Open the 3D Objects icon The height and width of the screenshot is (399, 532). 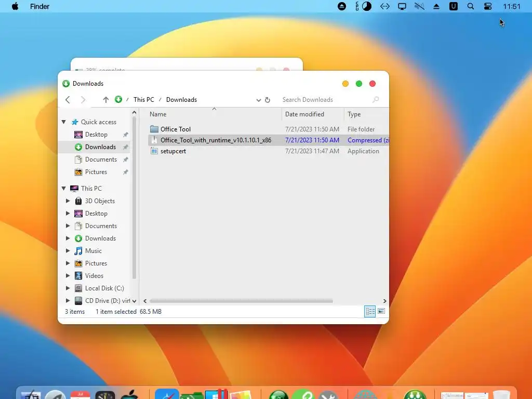click(78, 201)
